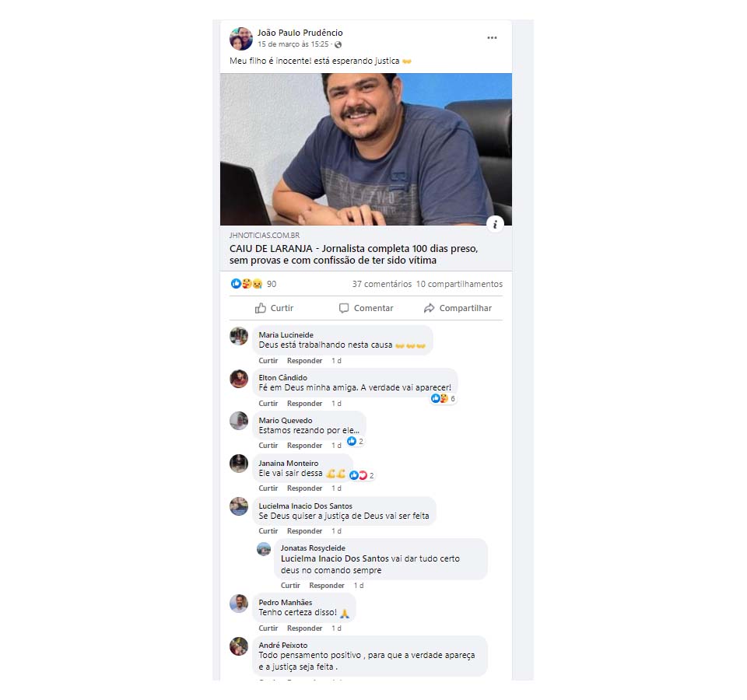The width and height of the screenshot is (747, 700).
Task: Open the article photo thumbnail
Action: [366, 149]
